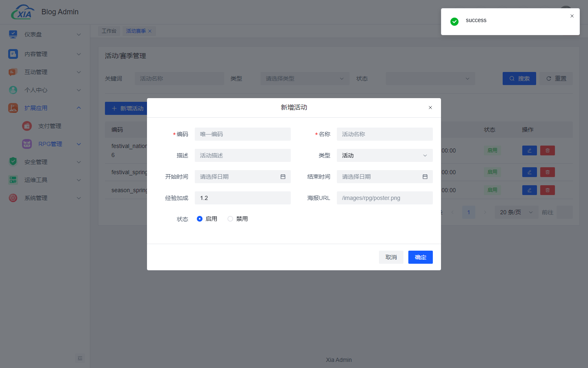The width and height of the screenshot is (588, 368).
Task: Open the 状态 filter dropdown
Action: point(430,79)
